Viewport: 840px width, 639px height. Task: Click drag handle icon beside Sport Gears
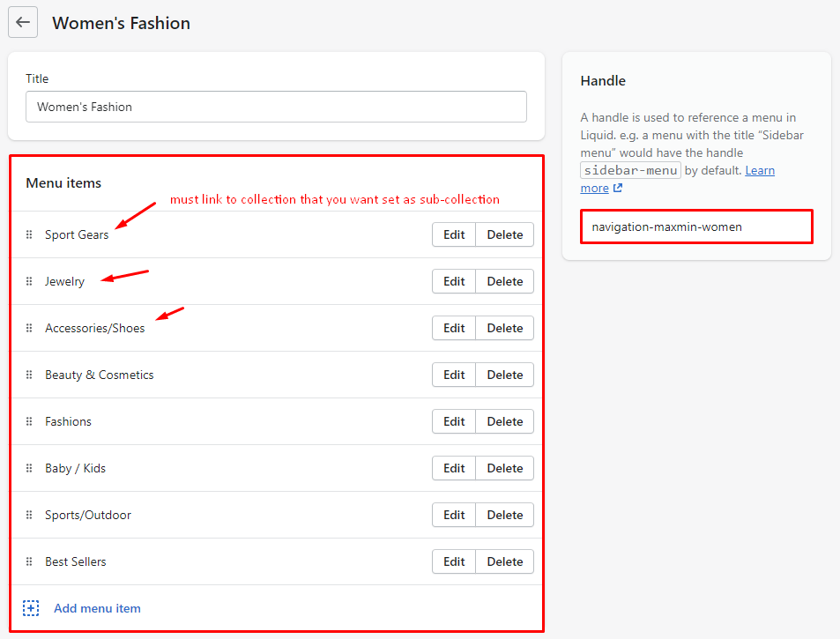[x=29, y=235]
